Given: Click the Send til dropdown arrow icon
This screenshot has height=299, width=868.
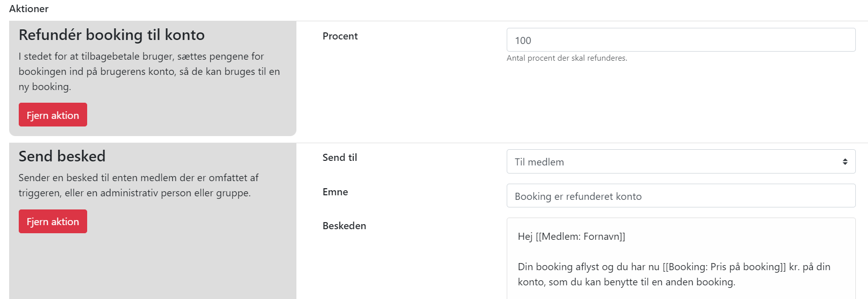Looking at the screenshot, I should (x=845, y=162).
